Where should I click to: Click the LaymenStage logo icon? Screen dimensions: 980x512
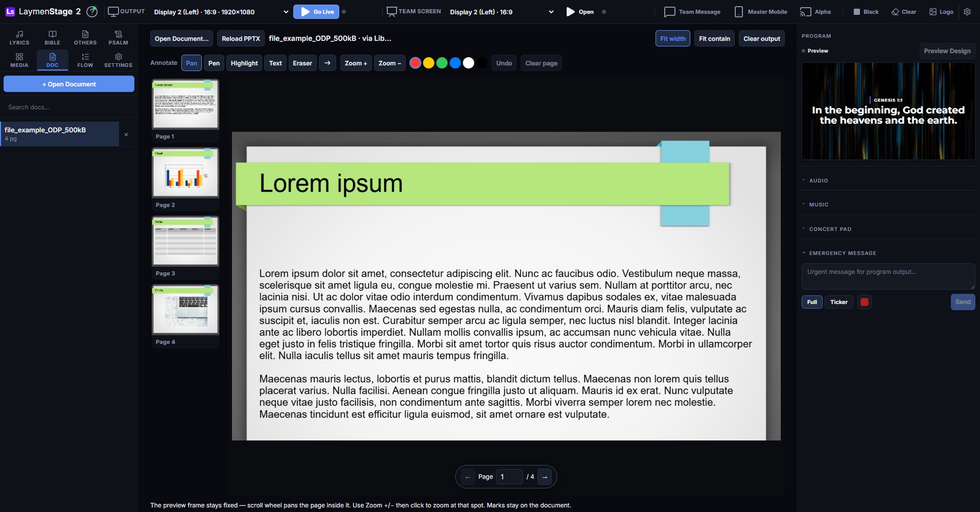[10, 11]
